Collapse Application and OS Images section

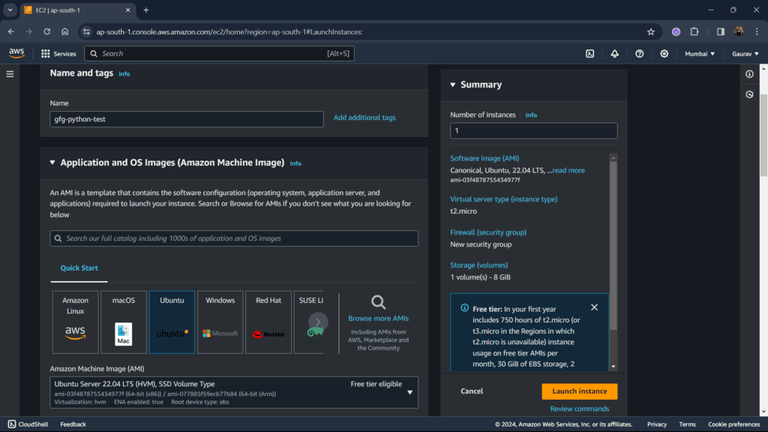tap(52, 163)
